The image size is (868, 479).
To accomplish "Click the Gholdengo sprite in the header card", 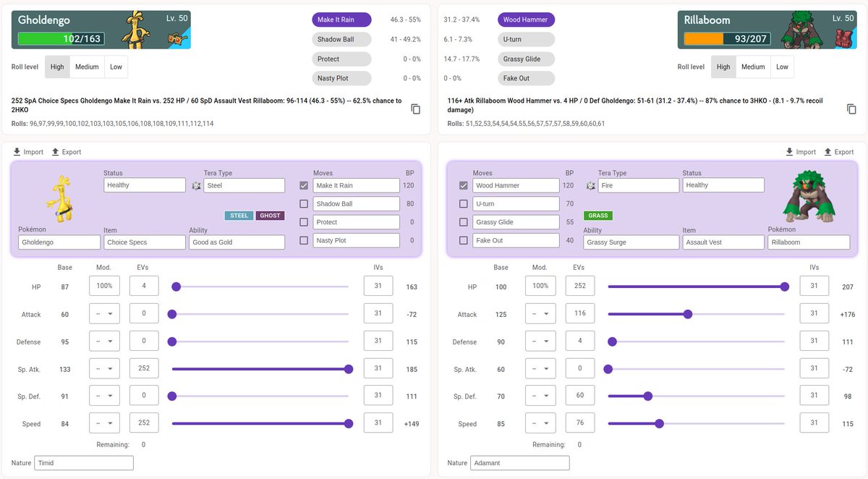I will [x=135, y=30].
